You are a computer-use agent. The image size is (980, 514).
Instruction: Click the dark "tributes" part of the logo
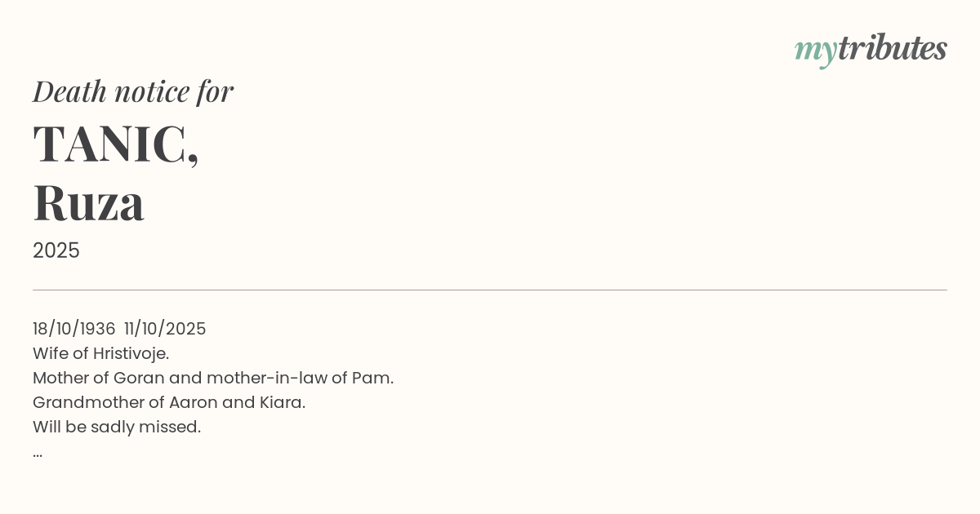(892, 49)
